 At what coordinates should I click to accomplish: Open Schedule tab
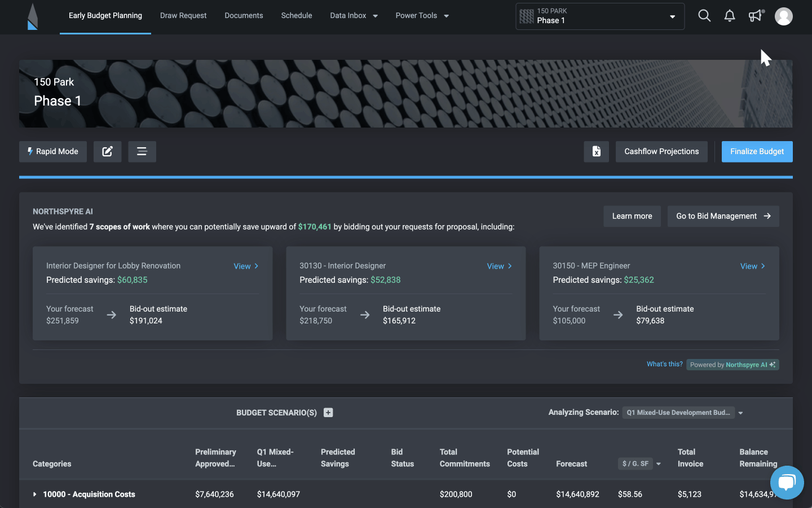(297, 16)
